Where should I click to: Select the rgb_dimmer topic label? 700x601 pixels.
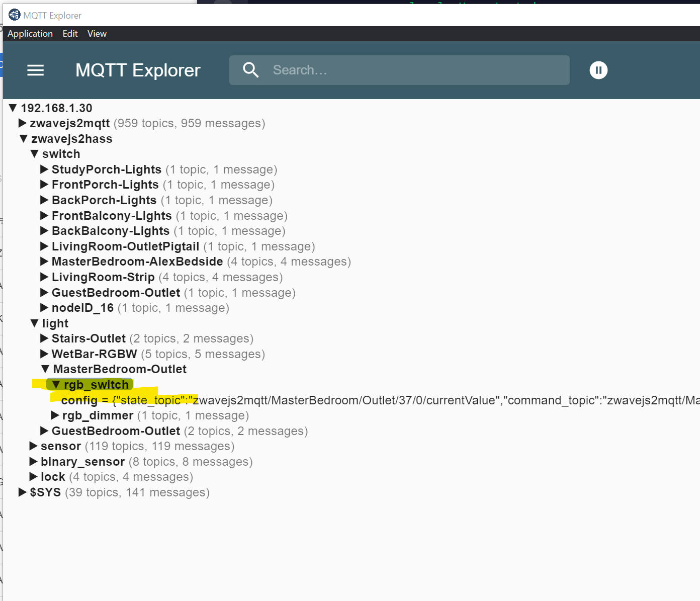pos(98,415)
